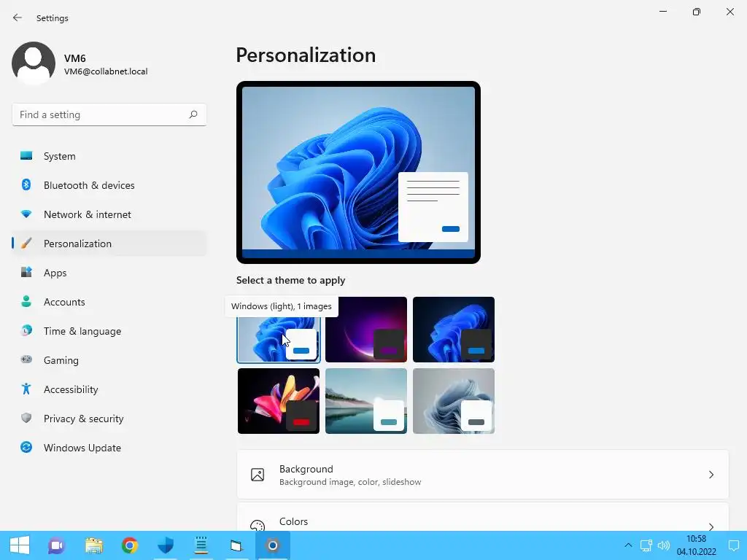The image size is (747, 560).
Task: Open Network & internet category
Action: [109, 214]
